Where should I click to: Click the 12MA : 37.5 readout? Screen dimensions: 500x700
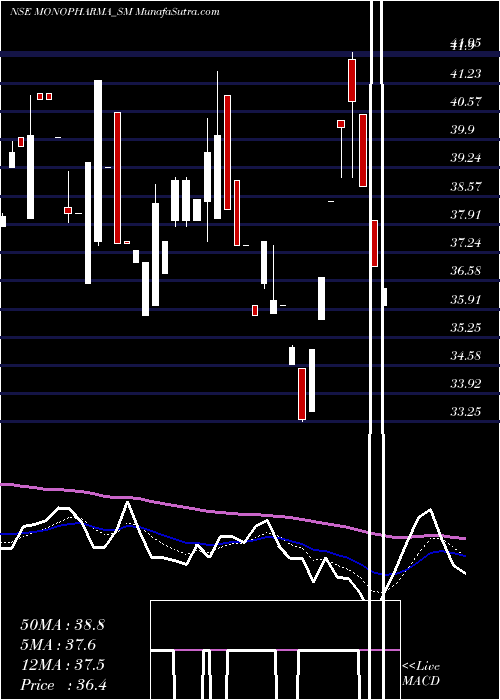62,665
